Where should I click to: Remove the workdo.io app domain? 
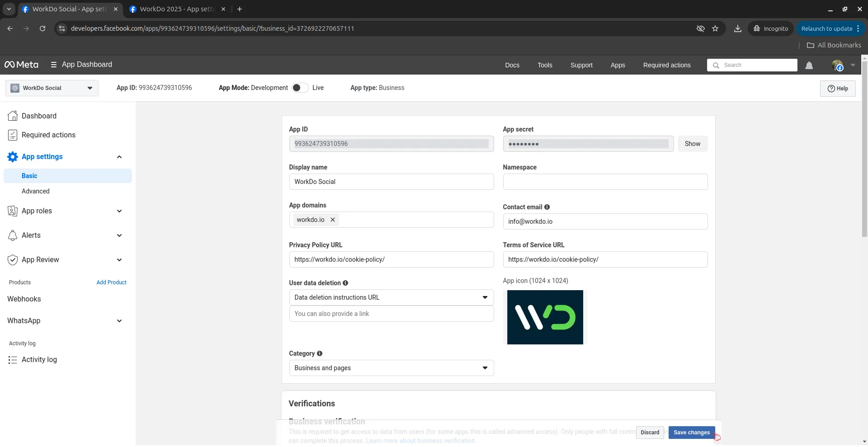tap(333, 220)
